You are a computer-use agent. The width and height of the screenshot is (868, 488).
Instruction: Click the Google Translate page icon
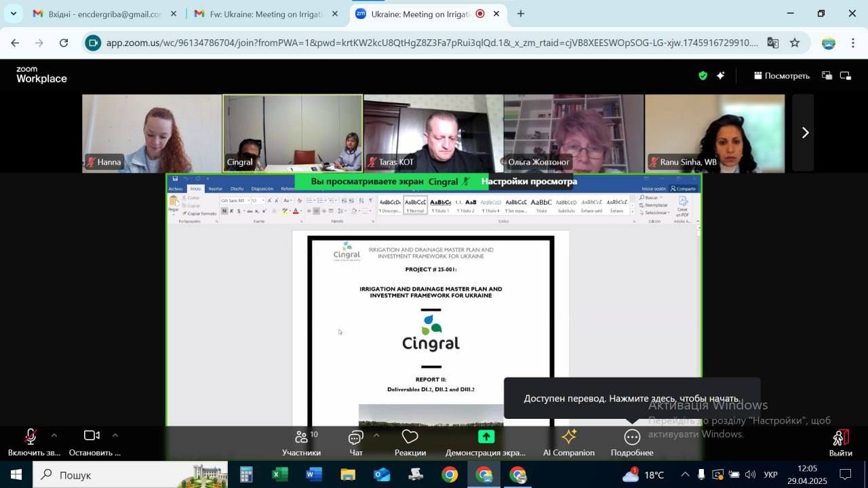[772, 43]
